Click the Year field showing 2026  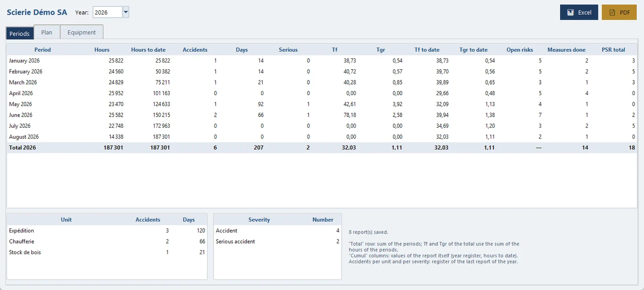click(x=108, y=12)
